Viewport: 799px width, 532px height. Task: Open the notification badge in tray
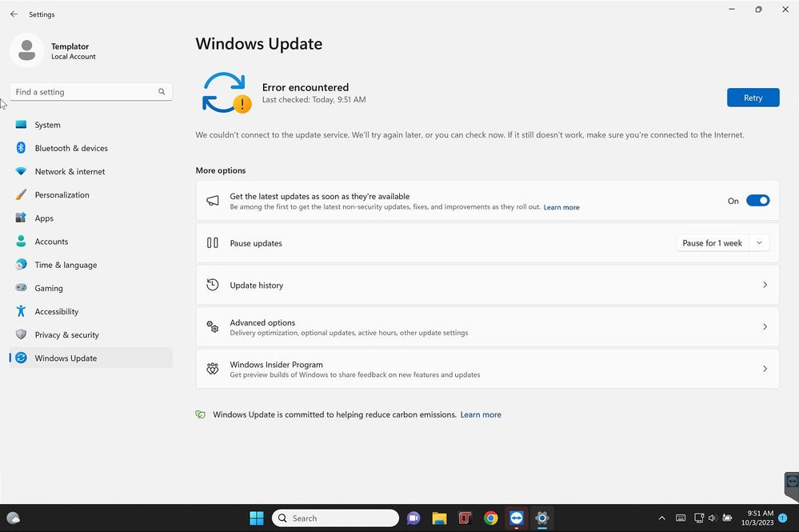pos(783,518)
